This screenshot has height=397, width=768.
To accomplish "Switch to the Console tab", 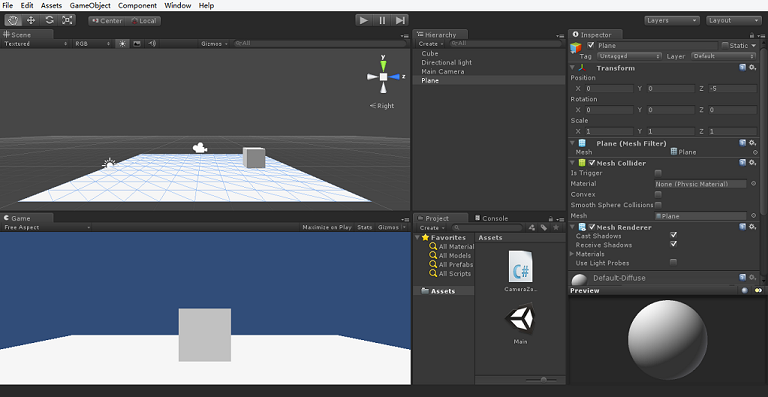I will pyautogui.click(x=491, y=218).
